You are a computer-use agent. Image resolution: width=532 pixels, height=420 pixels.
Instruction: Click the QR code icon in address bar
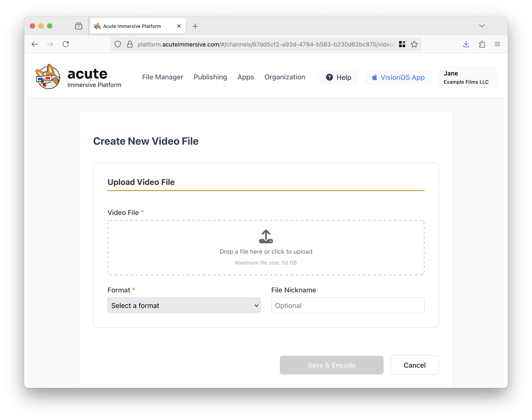point(402,44)
